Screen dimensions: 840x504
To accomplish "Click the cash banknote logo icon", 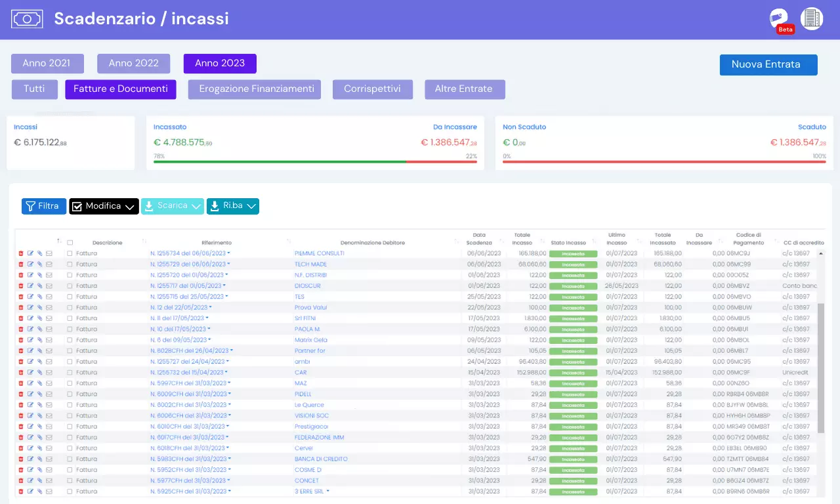I will (27, 18).
